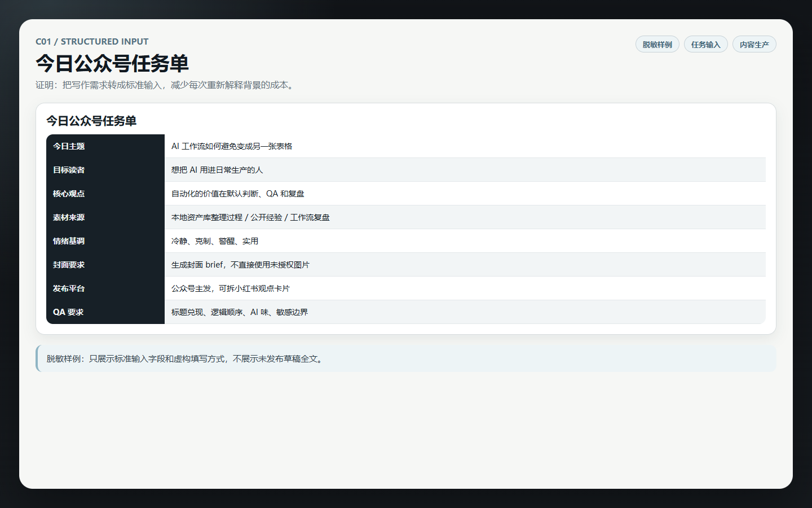
Task: Click the value 生成封面 brief，不直接使用未授权图片
Action: coord(240,265)
